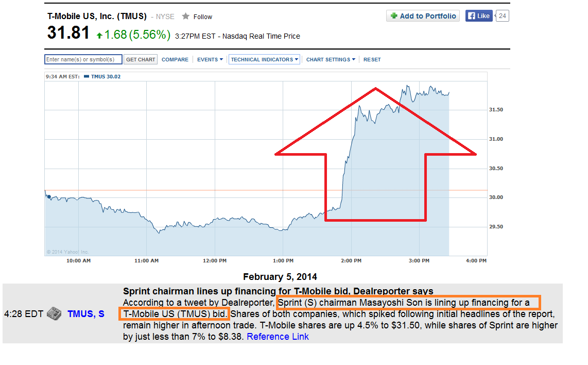Click the 31.00 price axis label
Image resolution: width=588 pixels, height=365 pixels.
pyautogui.click(x=496, y=139)
